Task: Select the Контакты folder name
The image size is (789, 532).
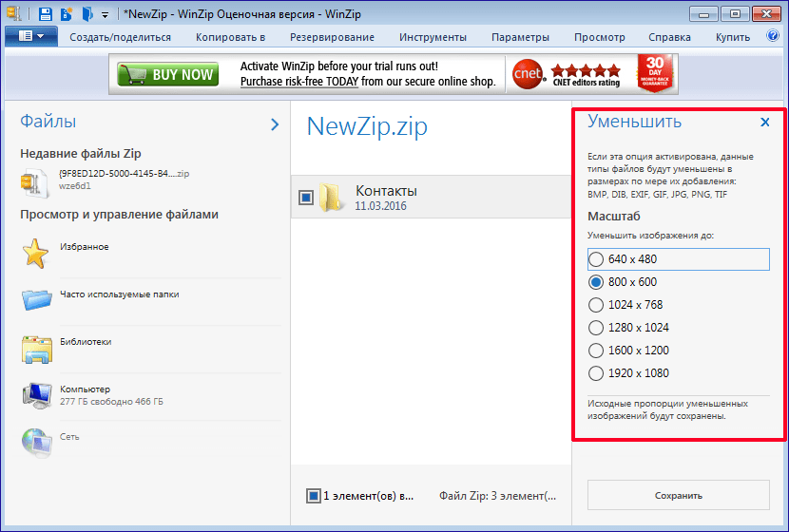Action: point(386,191)
